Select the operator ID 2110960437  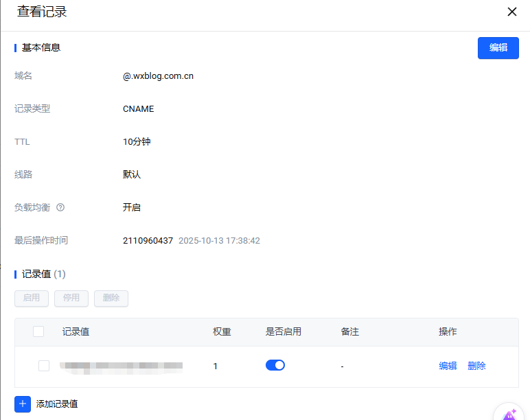pos(148,241)
